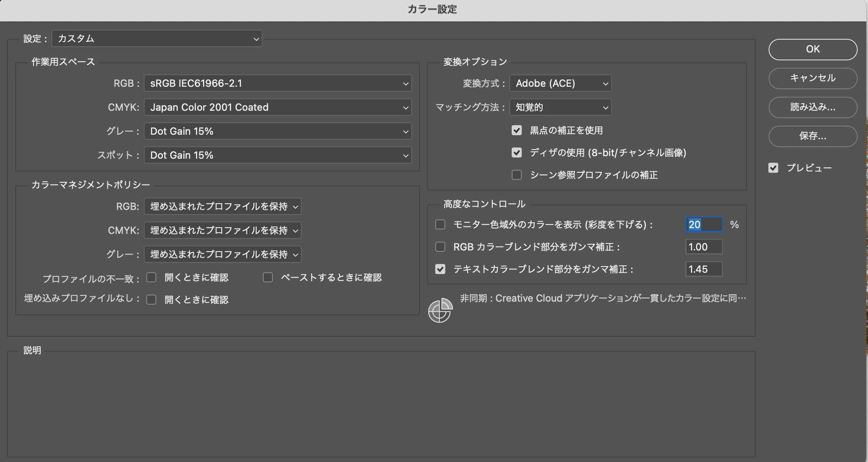Viewport: 868px width, 462px height.
Task: Expand CMYK Japan Color 2001 Coated dropdown
Action: point(277,107)
